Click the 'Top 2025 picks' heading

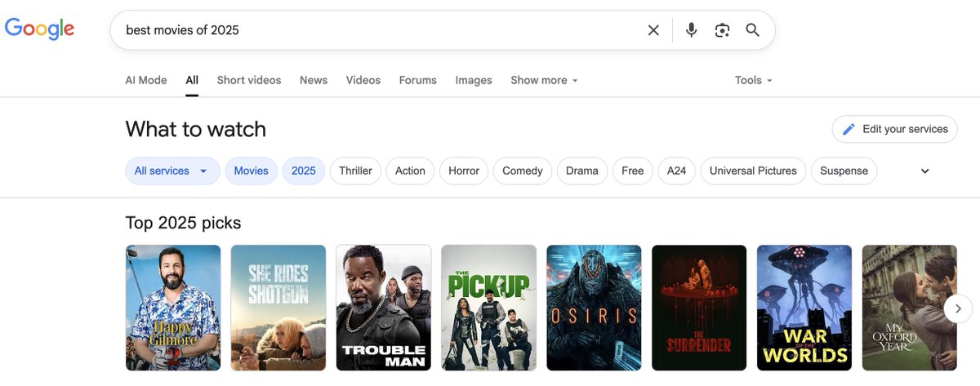pos(184,223)
